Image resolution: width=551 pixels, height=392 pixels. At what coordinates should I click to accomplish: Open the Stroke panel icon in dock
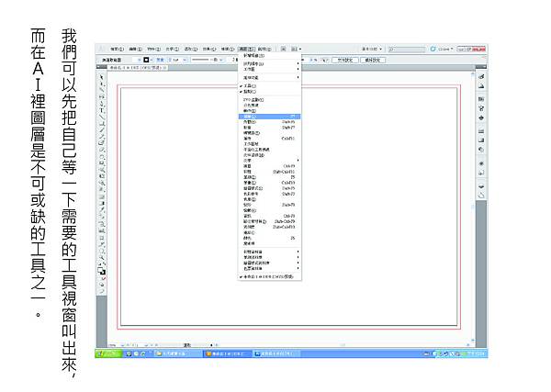click(x=481, y=131)
